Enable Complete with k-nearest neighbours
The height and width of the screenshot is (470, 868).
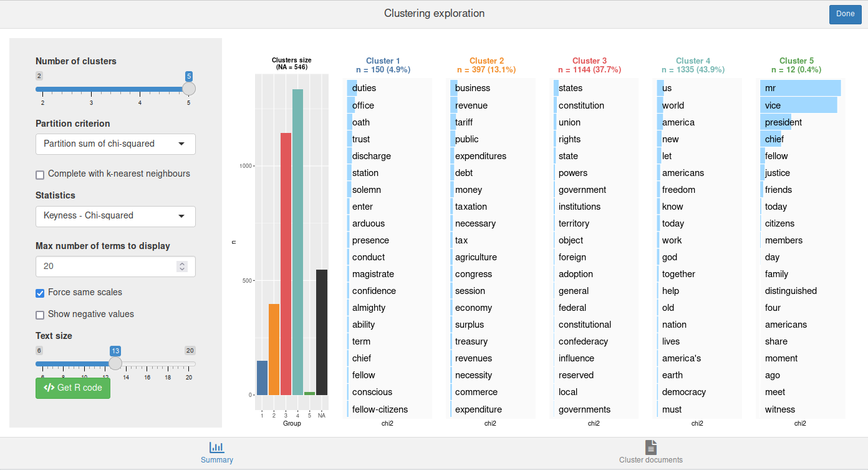coord(40,174)
